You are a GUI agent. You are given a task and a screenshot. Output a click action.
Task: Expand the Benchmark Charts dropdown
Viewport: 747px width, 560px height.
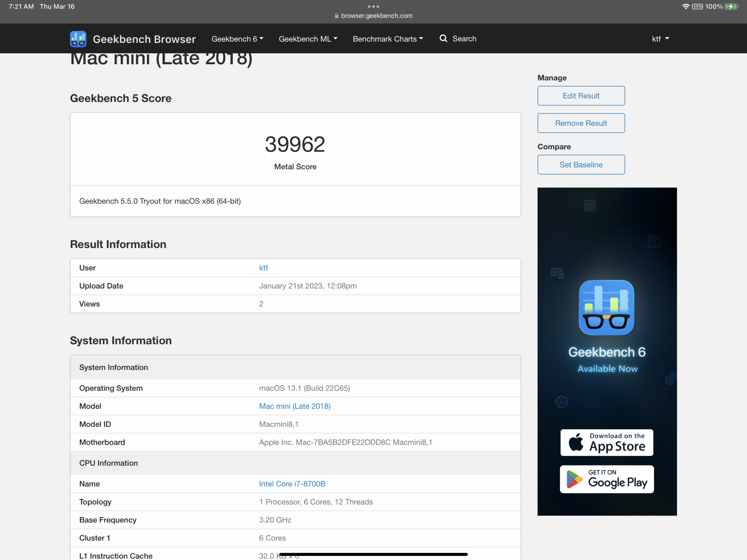click(x=388, y=39)
